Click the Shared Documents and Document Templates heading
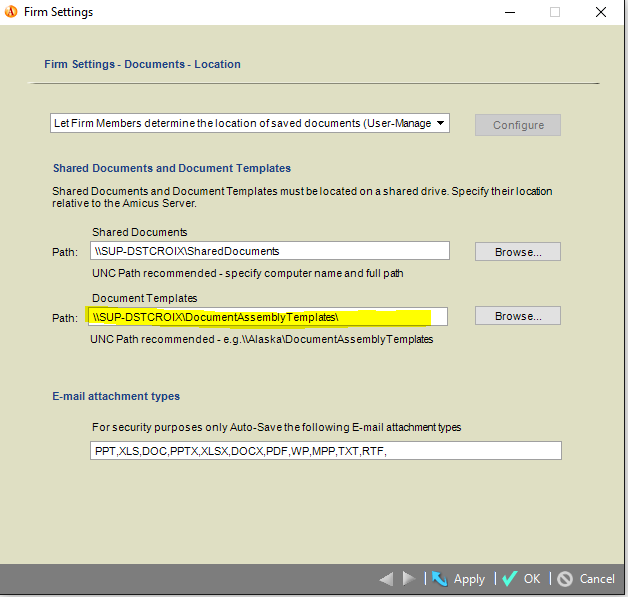Viewport: 628px width, 597px height. click(172, 168)
